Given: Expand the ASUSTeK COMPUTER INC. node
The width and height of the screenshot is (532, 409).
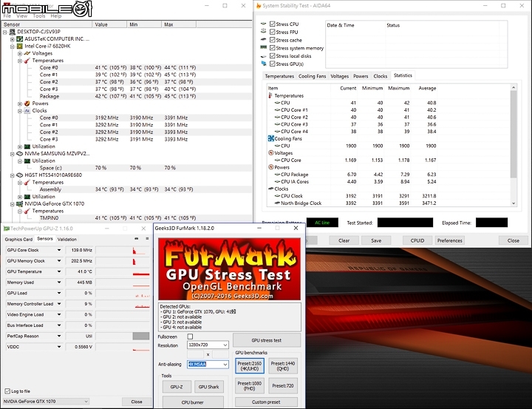Looking at the screenshot, I should [x=13, y=39].
